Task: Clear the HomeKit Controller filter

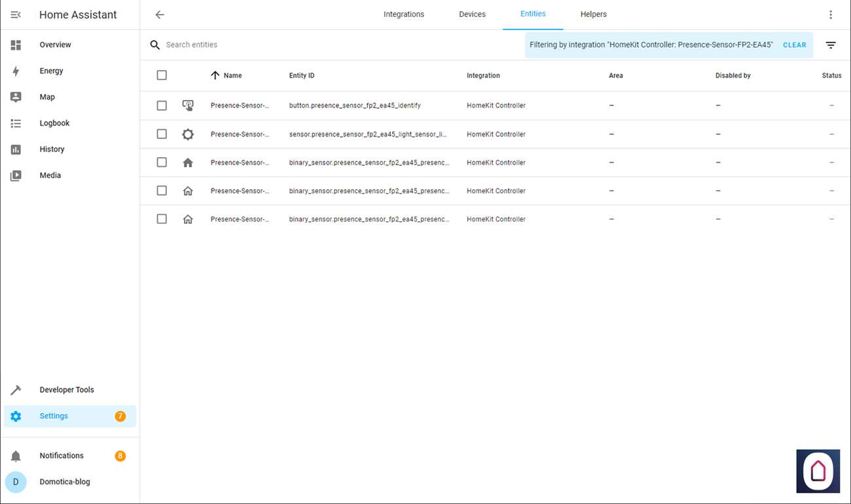Action: point(794,45)
